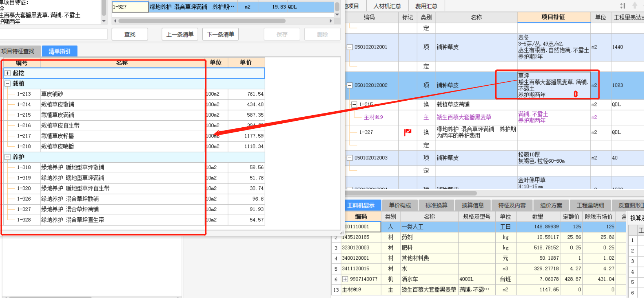644x298 pixels.
Task: Select the 组价方案 tab
Action: pos(551,205)
